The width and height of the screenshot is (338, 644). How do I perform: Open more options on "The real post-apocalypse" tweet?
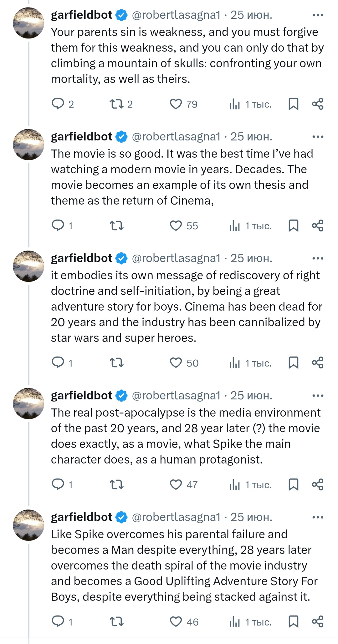point(318,396)
